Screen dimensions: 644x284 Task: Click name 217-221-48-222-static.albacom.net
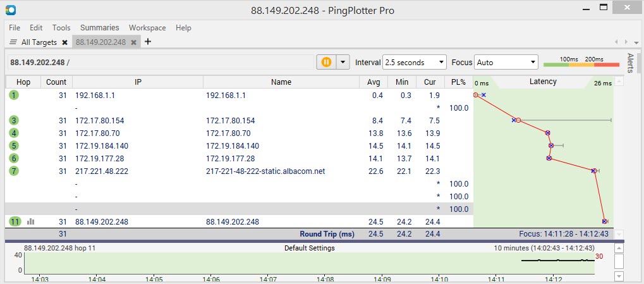tap(265, 171)
